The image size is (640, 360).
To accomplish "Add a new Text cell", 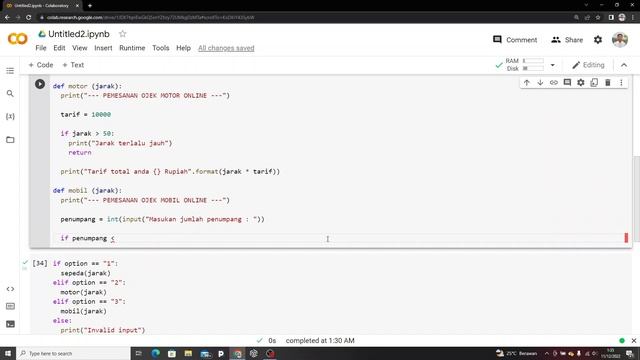I will pyautogui.click(x=73, y=65).
